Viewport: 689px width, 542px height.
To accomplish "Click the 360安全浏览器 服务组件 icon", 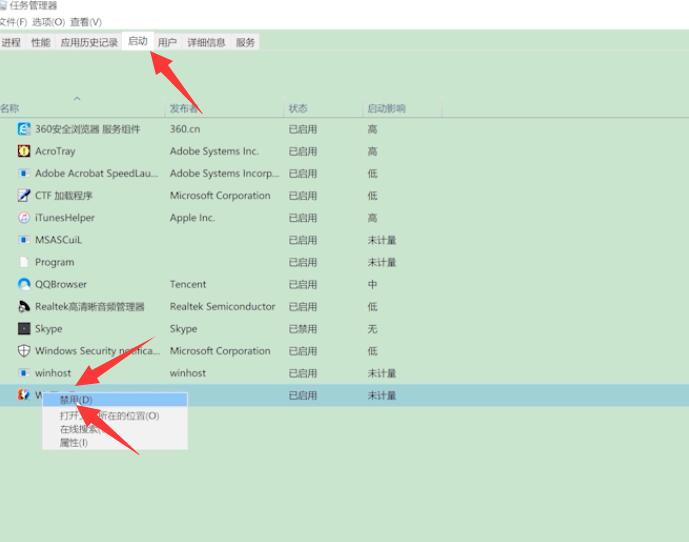I will pyautogui.click(x=24, y=129).
